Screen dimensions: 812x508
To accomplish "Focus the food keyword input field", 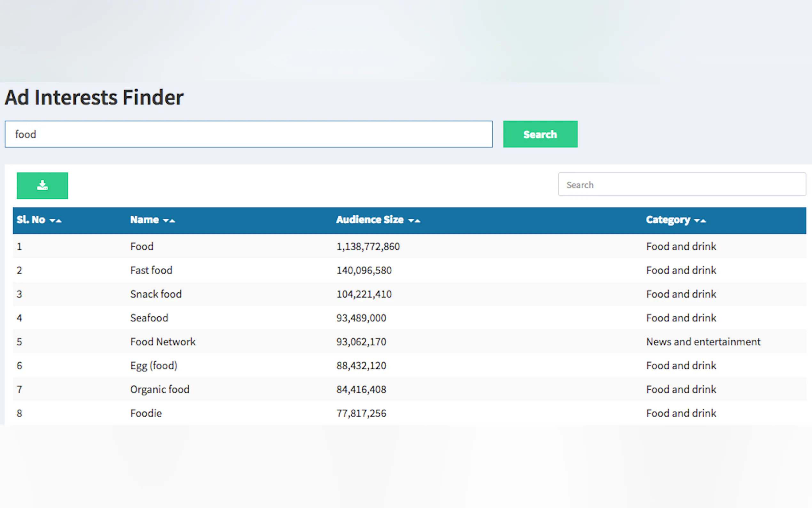I will coord(248,134).
